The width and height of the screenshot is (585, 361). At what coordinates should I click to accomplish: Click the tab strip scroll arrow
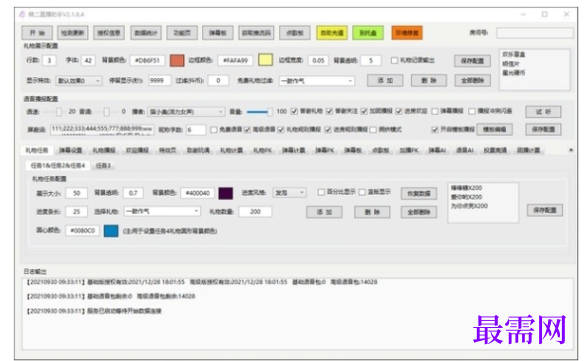571,150
